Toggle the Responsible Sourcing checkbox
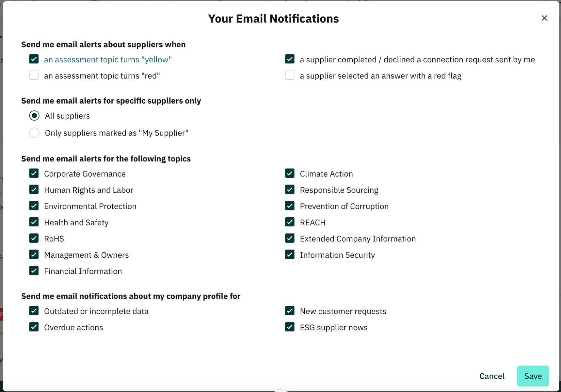The width and height of the screenshot is (561, 392). pos(290,189)
